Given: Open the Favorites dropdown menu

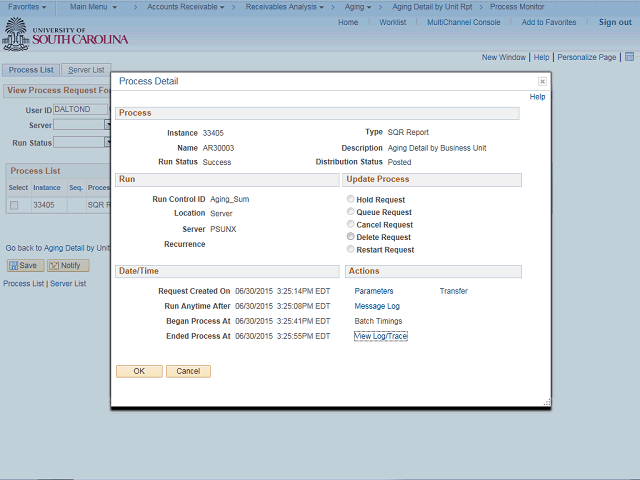Looking at the screenshot, I should (x=27, y=7).
